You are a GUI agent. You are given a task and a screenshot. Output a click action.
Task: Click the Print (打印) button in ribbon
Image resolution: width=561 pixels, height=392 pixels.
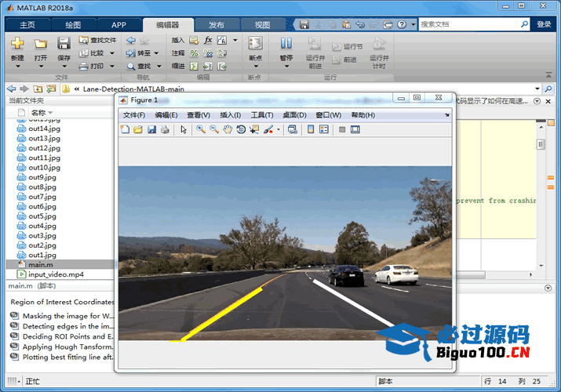coord(92,66)
